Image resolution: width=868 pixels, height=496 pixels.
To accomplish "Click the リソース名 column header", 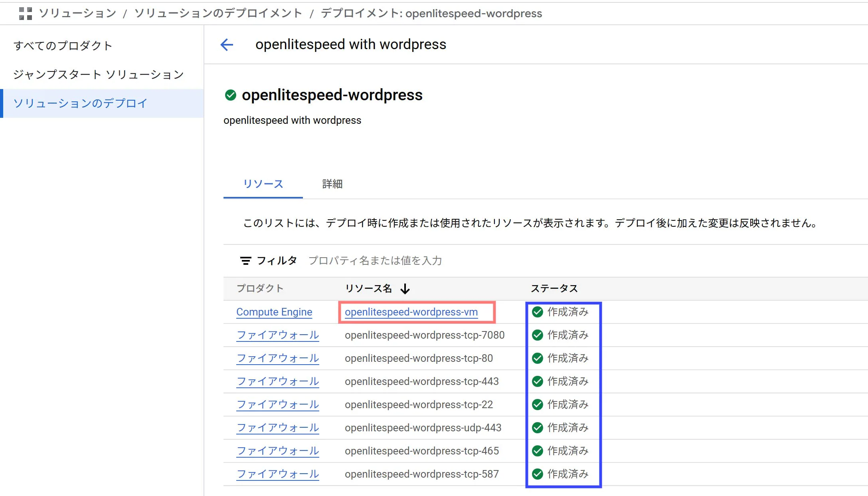I will pyautogui.click(x=368, y=289).
